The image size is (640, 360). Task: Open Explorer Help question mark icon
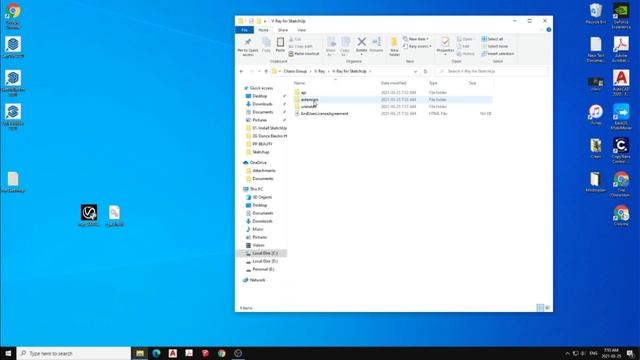549,30
